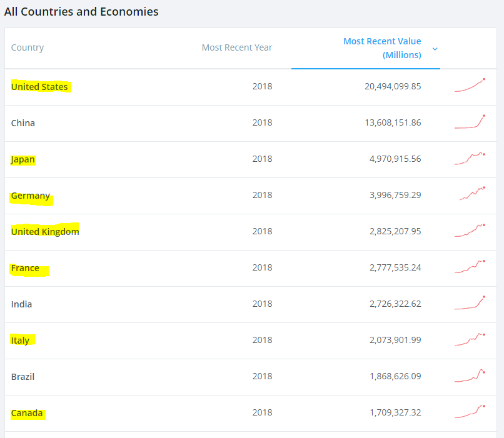Open India's sparkline trend chart
The height and width of the screenshot is (438, 504).
coord(470,303)
